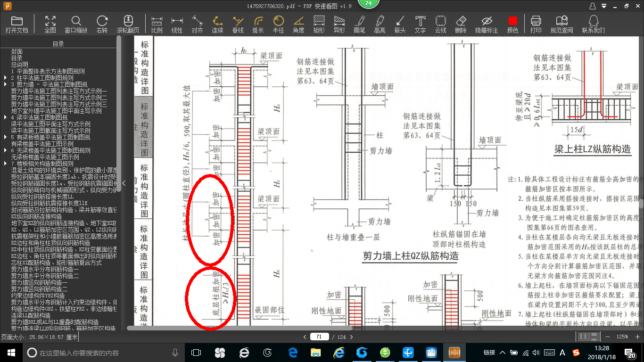Choose the 滚轮翻页 wheel paging mode
Image resolution: width=644 pixels, height=362 pixels.
pos(128,25)
